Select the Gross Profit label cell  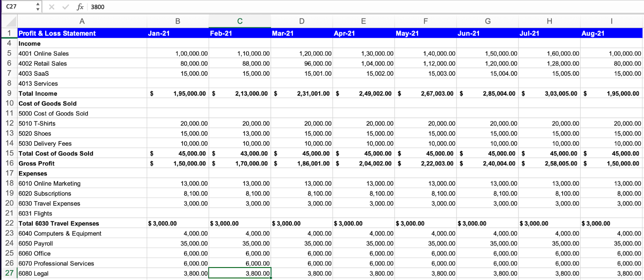click(82, 163)
